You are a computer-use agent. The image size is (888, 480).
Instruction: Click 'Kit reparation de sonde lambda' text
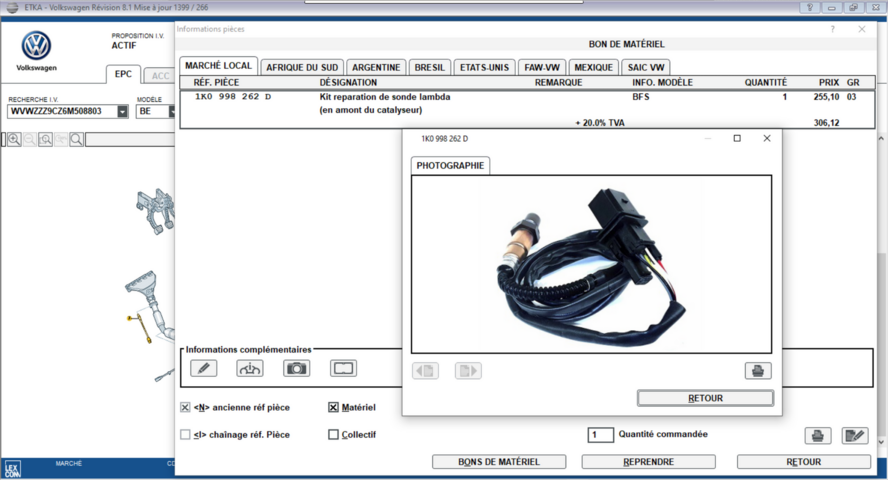click(385, 97)
